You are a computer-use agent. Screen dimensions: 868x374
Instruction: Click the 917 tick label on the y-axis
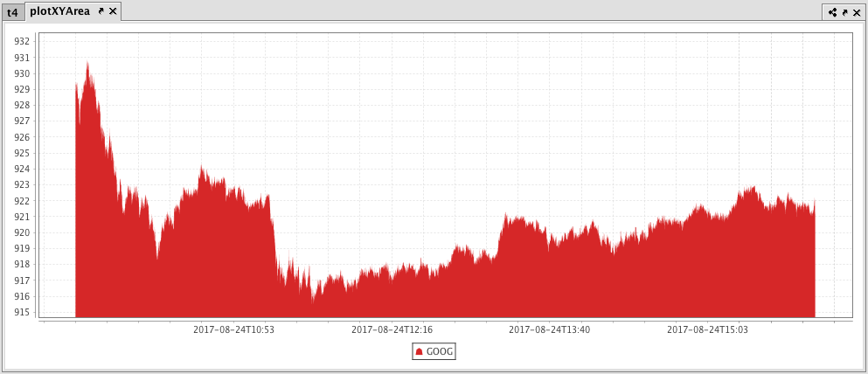(x=22, y=280)
